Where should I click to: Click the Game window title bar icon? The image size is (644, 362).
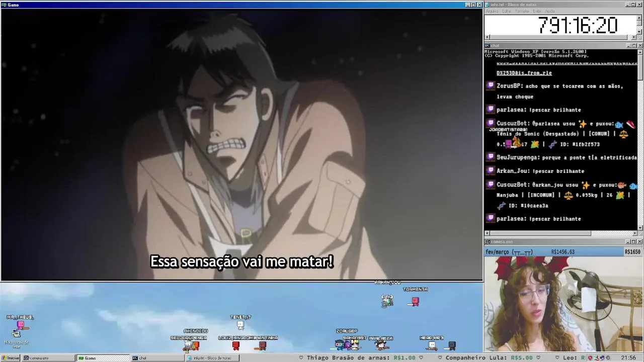tap(4, 5)
